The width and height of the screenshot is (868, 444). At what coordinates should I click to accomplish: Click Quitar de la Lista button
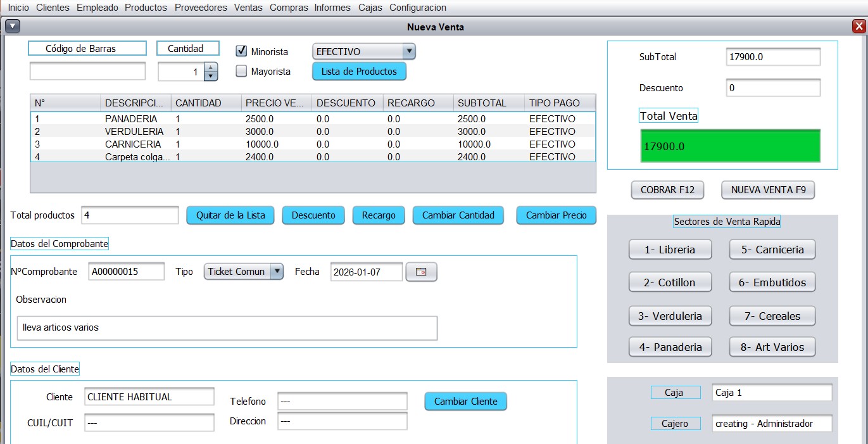click(230, 215)
